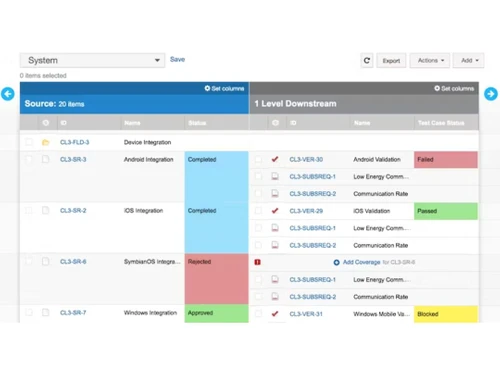Open the CL3-SR-3 link
The width and height of the screenshot is (500, 375).
(73, 159)
